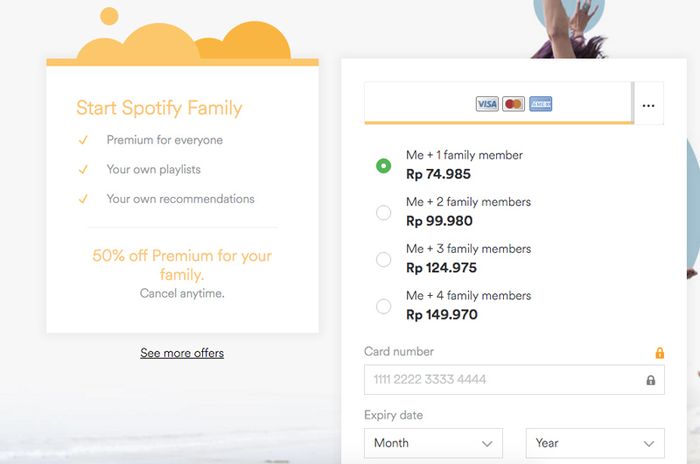700x464 pixels.
Task: Select the credit card payment tab
Action: [x=499, y=104]
